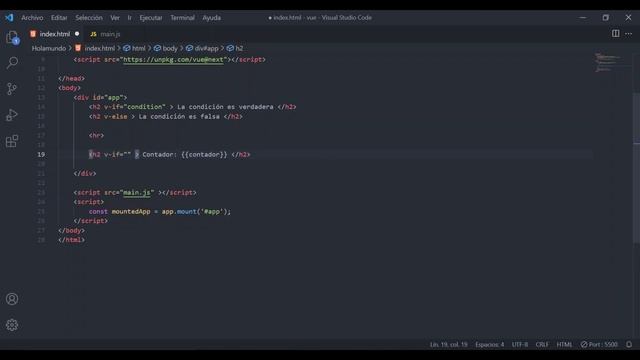Open the Ayuda menu

pyautogui.click(x=211, y=18)
